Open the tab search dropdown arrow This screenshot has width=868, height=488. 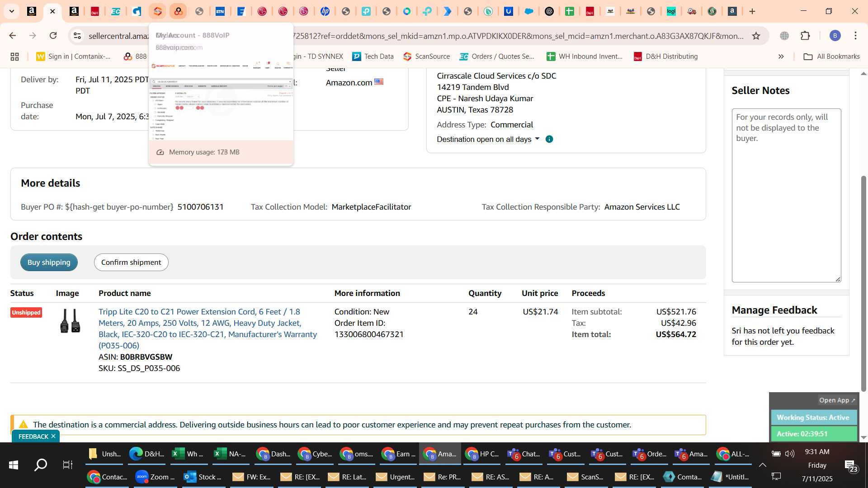click(x=11, y=11)
